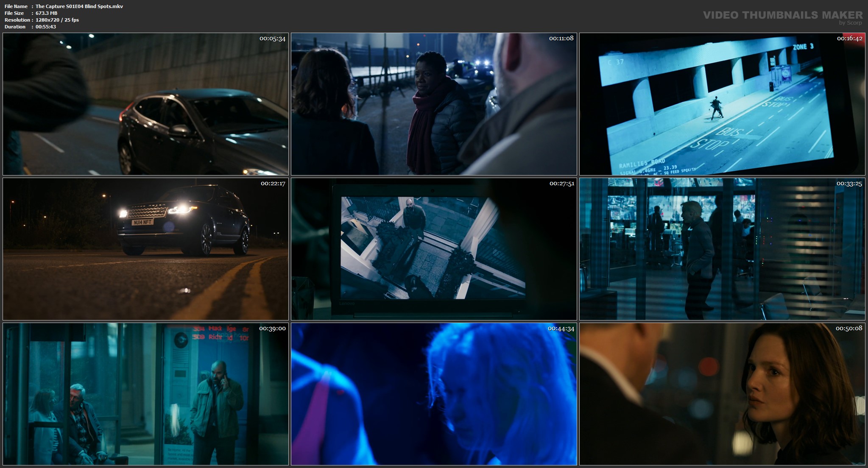Screen dimensions: 868x468
Task: Click the 00:22:17 timestamp label
Action: (x=273, y=184)
